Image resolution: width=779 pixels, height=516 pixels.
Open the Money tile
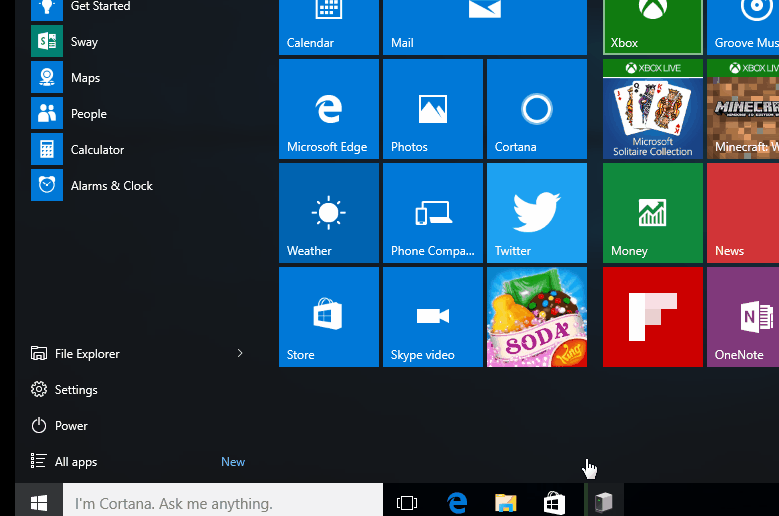coord(652,212)
